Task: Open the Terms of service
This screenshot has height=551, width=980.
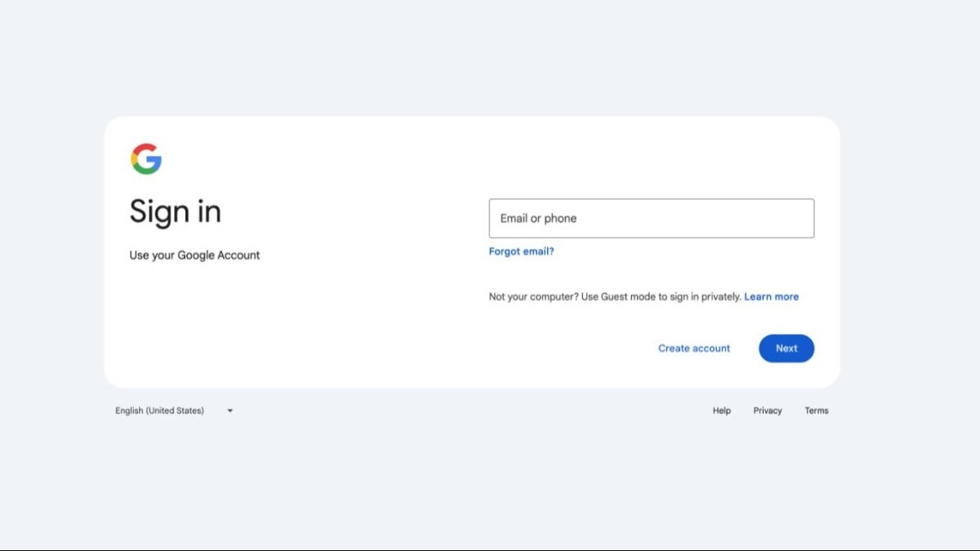Action: tap(816, 411)
